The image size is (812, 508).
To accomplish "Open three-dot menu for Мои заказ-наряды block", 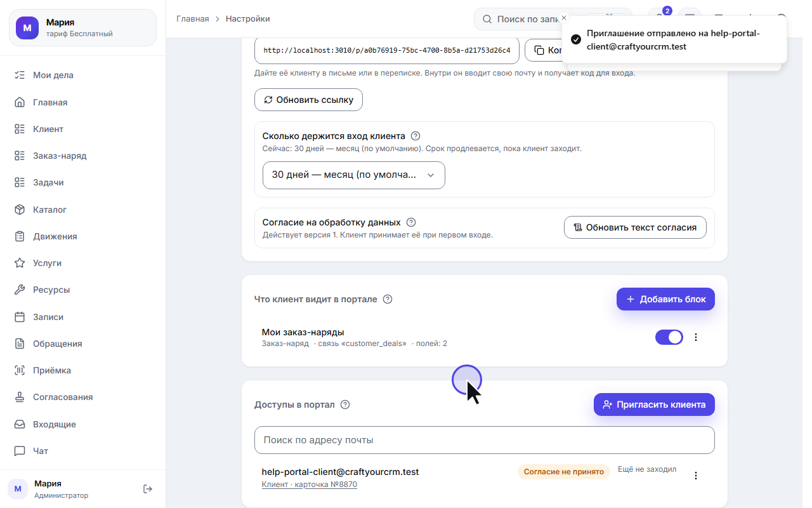I will 696,337.
